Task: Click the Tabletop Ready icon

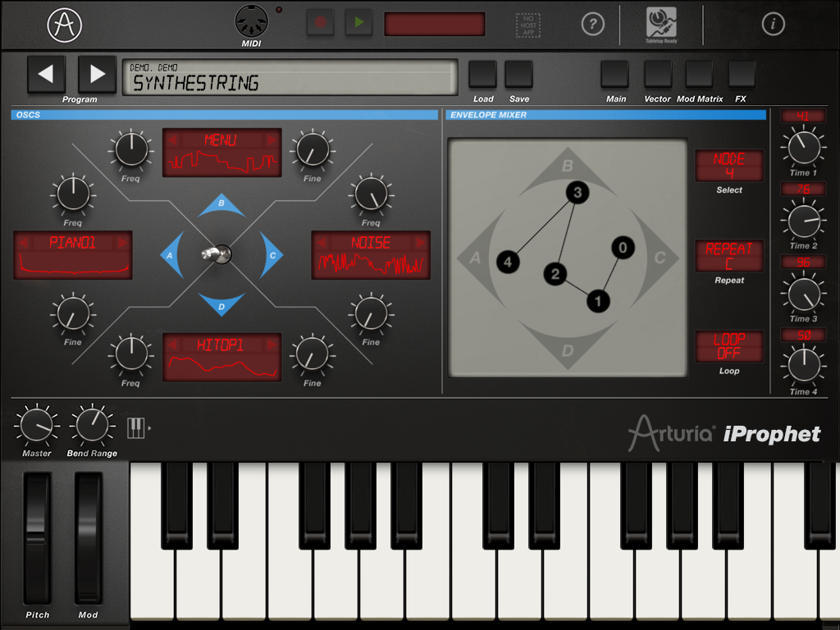Action: click(x=661, y=25)
